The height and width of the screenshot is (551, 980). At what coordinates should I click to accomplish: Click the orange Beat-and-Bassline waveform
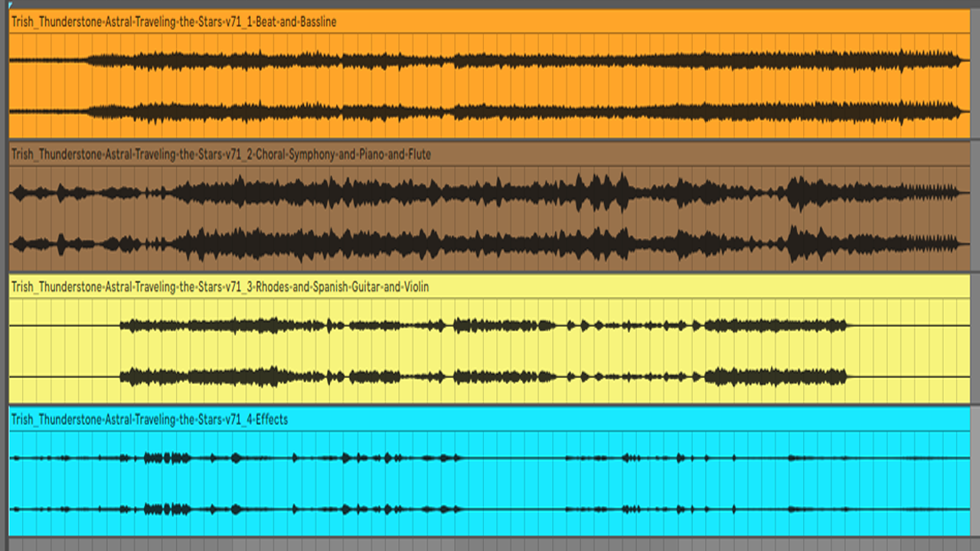point(490,86)
